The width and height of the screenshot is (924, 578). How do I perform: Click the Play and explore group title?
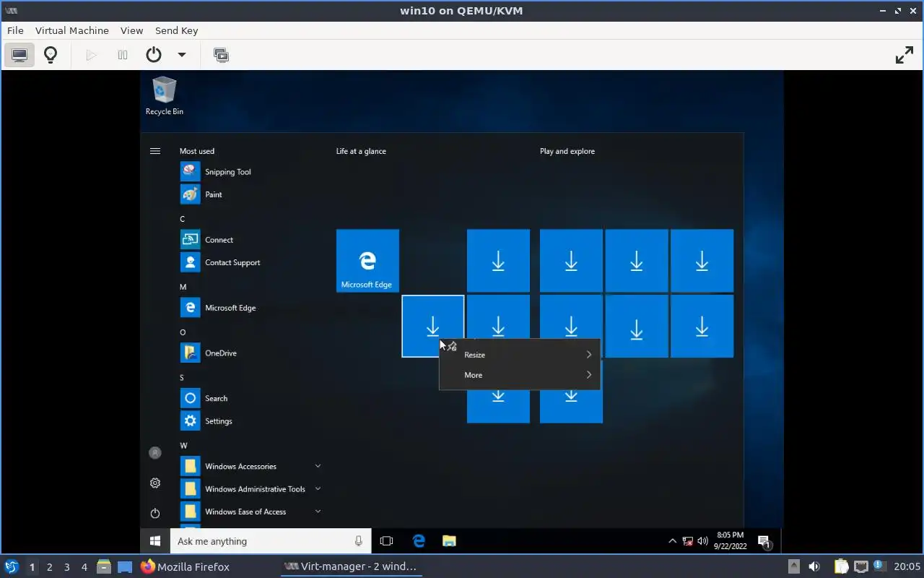pyautogui.click(x=567, y=151)
